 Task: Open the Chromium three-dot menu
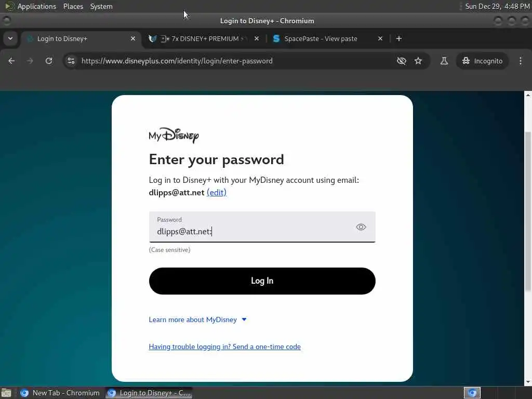[x=521, y=61]
